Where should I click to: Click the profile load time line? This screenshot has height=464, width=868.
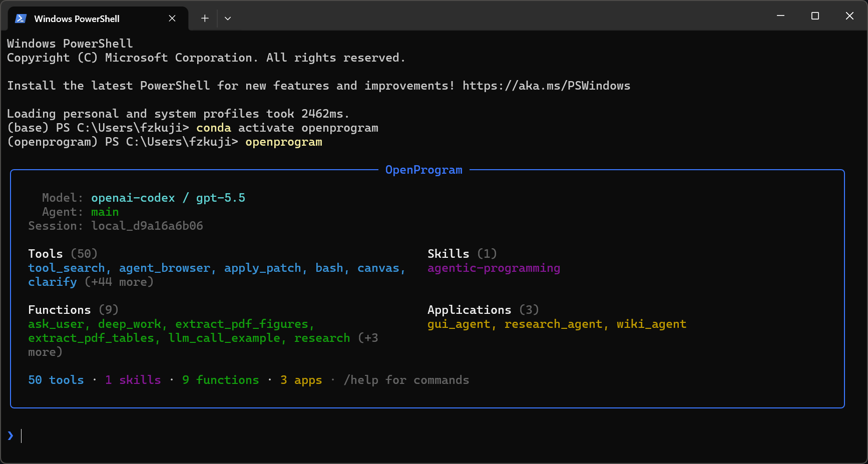coord(178,114)
